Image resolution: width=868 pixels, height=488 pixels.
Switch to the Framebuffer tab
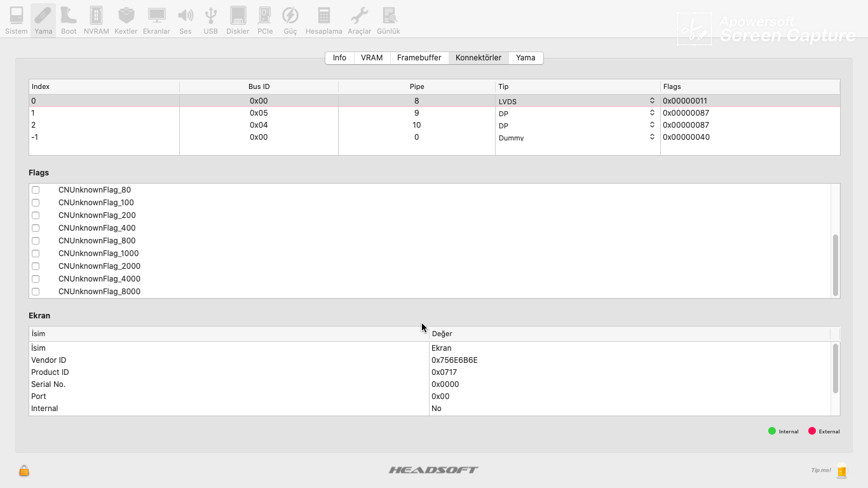pyautogui.click(x=419, y=57)
